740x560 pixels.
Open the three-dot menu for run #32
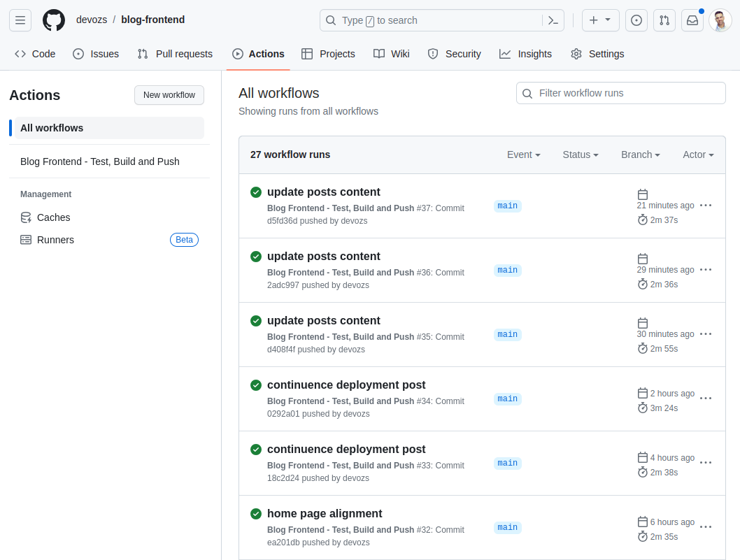click(706, 527)
